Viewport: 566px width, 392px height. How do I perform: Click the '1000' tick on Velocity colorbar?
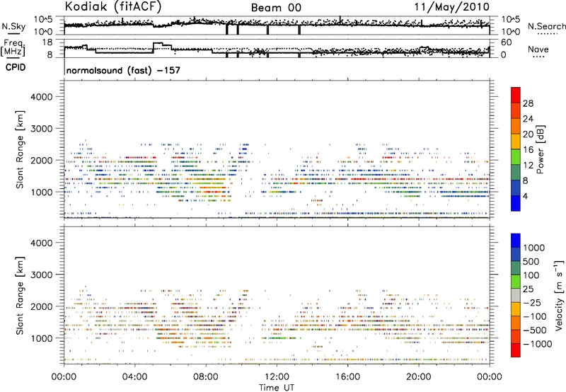pyautogui.click(x=534, y=248)
